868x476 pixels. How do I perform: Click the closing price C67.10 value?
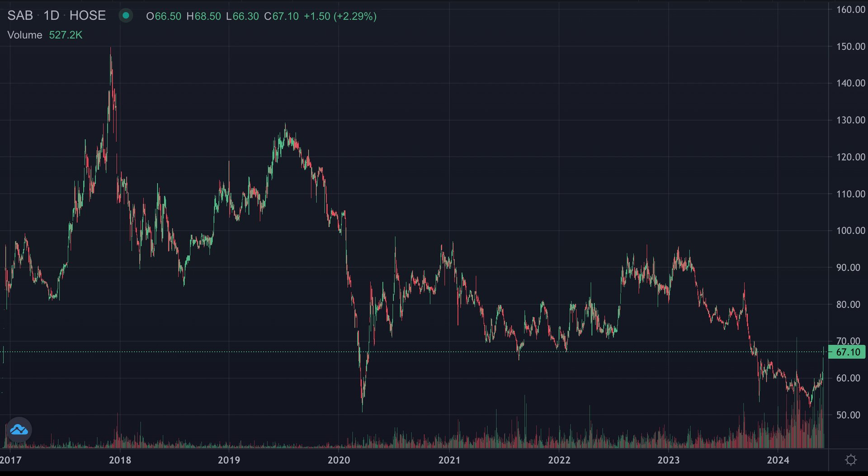pos(281,16)
